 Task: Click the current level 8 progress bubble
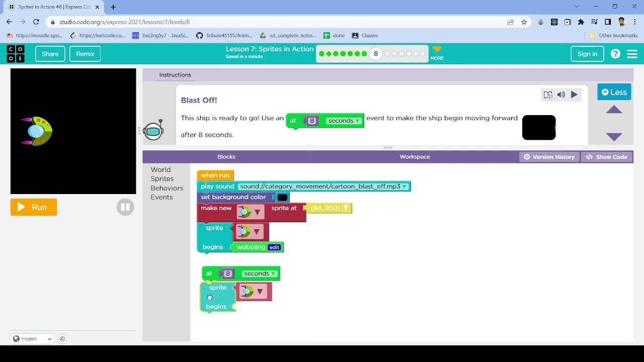(x=375, y=54)
